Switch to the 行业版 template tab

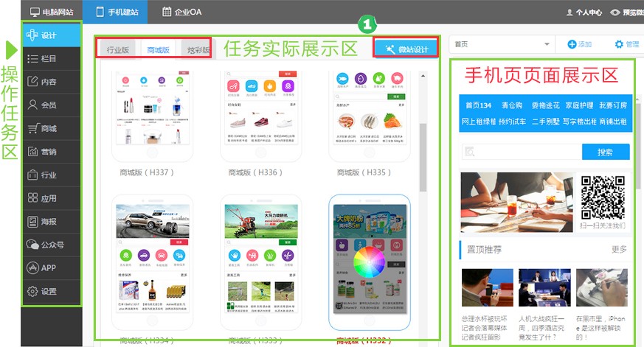pyautogui.click(x=118, y=50)
